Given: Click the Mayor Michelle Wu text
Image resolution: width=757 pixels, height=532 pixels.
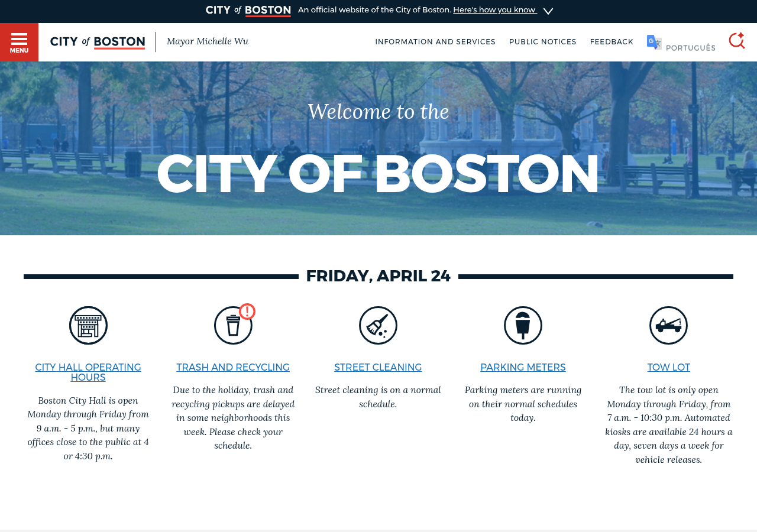Looking at the screenshot, I should point(208,40).
